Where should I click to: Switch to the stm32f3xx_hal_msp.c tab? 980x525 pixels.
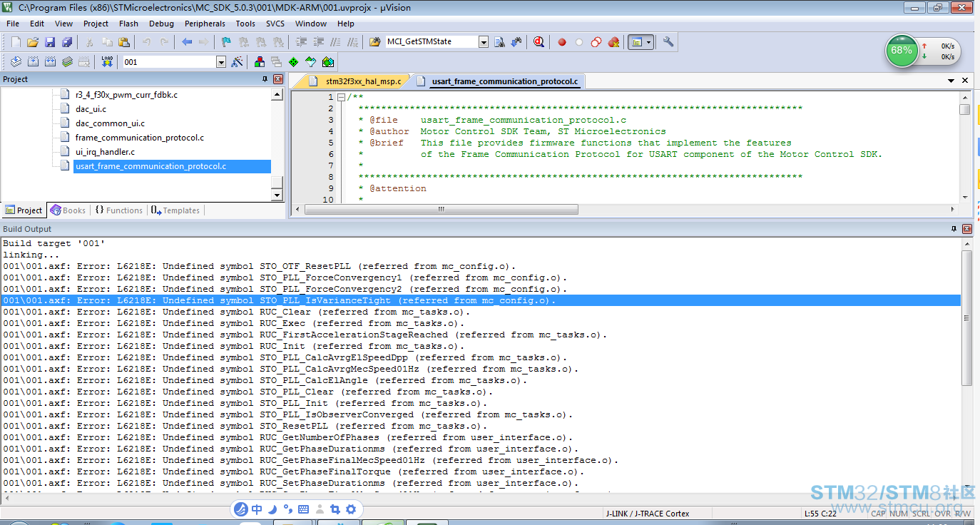tap(357, 81)
